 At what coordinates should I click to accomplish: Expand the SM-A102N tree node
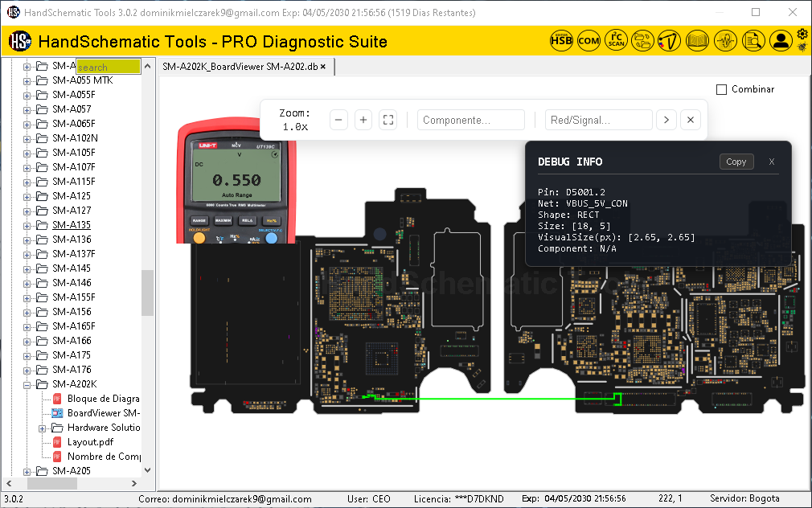27,139
